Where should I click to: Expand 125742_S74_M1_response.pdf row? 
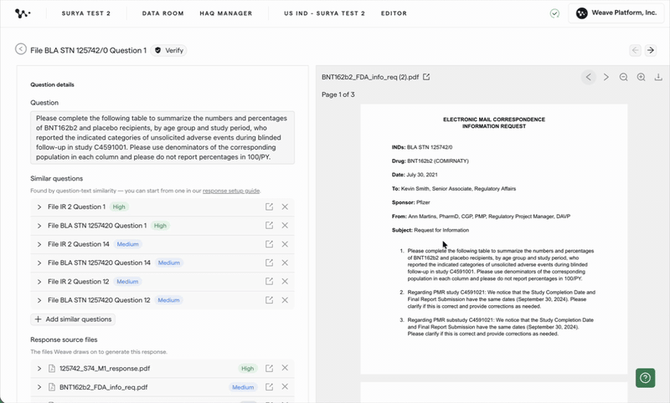(x=39, y=368)
